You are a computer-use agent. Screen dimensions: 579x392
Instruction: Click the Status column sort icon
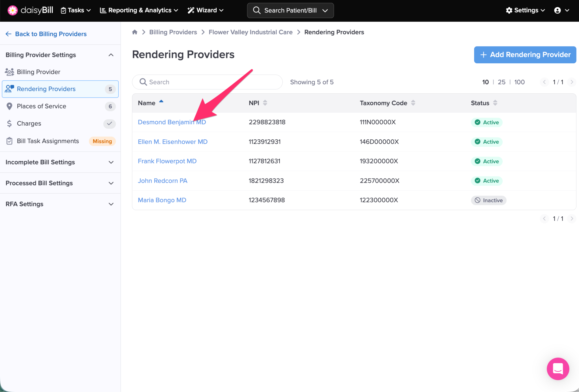coord(495,103)
